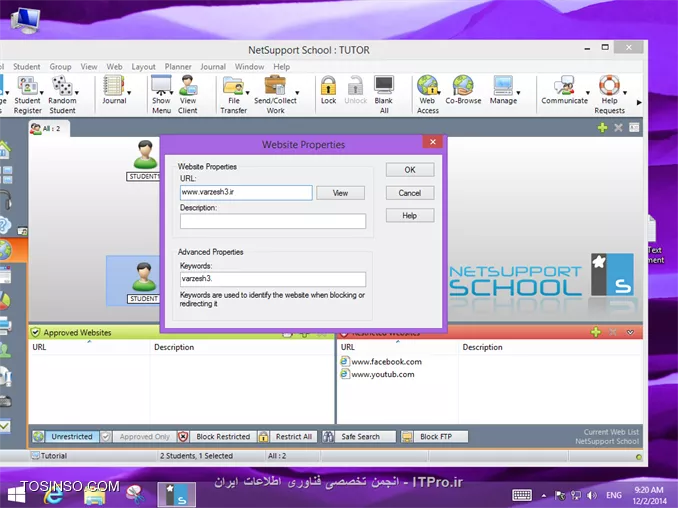This screenshot has height=508, width=678.
Task: Click the Keywords input field
Action: (x=273, y=279)
